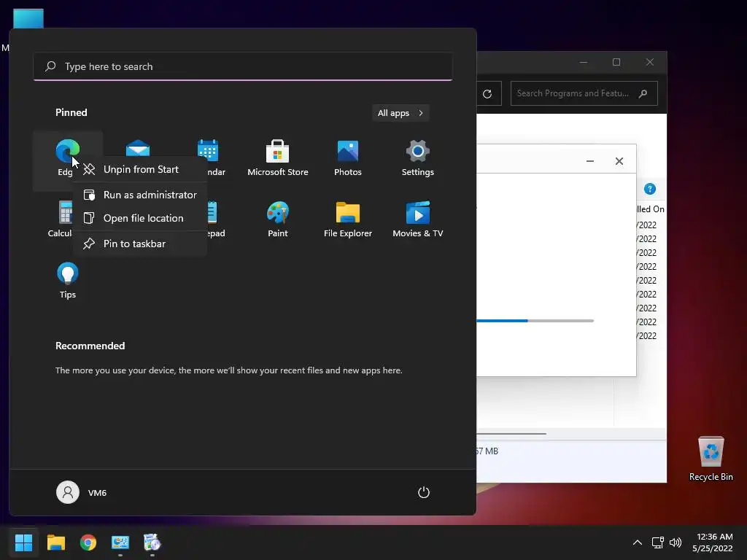Image resolution: width=747 pixels, height=560 pixels.
Task: Click the network tray icon
Action: pos(657,542)
